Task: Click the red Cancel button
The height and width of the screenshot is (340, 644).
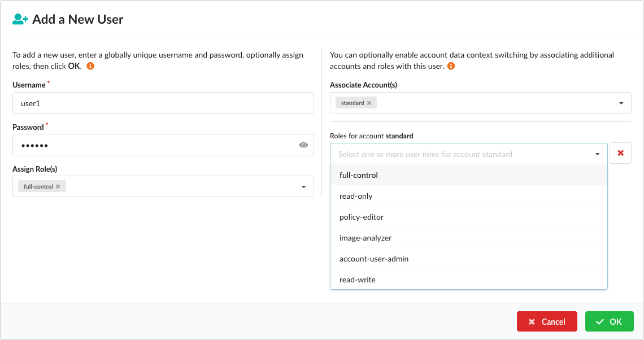Action: [x=546, y=321]
